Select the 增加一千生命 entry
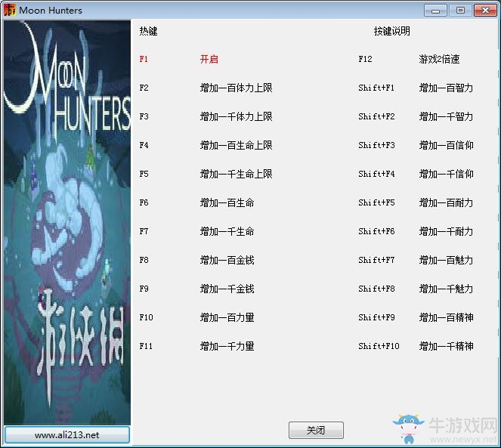501x448 pixels. [227, 231]
